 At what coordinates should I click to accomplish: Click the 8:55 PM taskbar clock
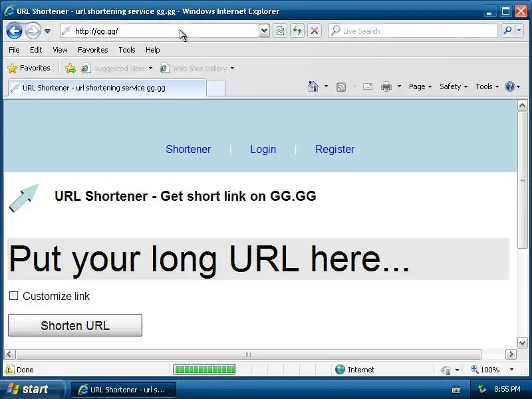coord(507,389)
